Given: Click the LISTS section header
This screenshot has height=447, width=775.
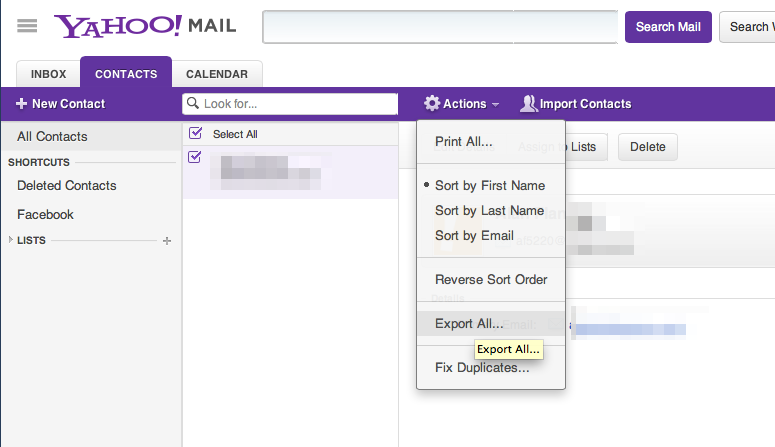Looking at the screenshot, I should [x=31, y=240].
